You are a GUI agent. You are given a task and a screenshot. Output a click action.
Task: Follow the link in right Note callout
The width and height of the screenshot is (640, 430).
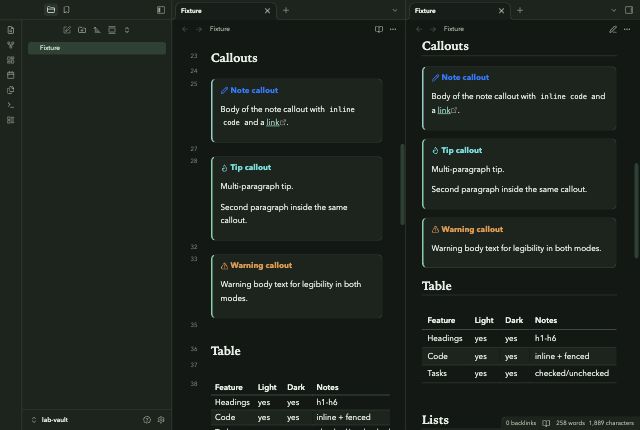(x=444, y=110)
